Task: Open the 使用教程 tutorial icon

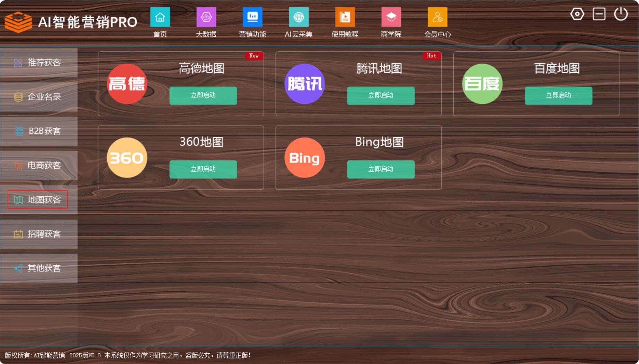Action: click(345, 17)
